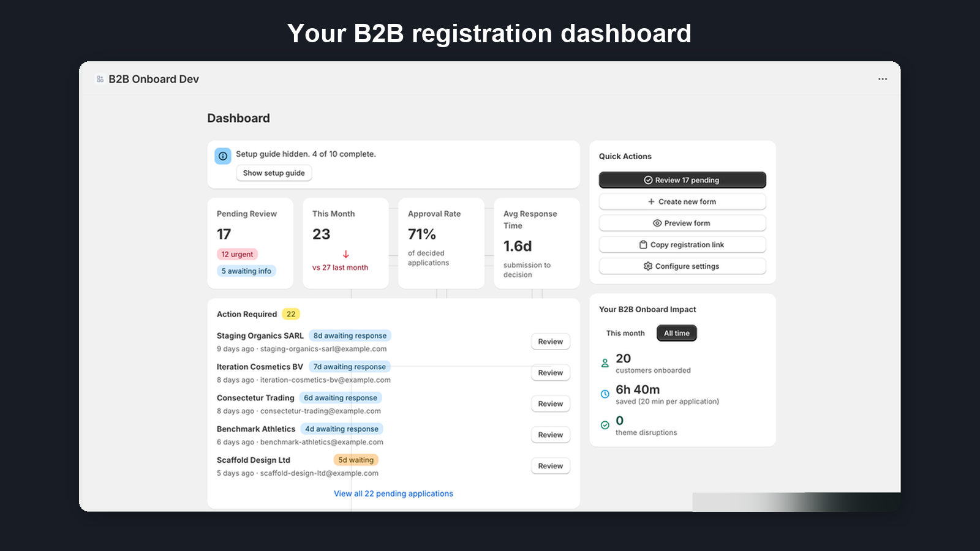Viewport: 980px width, 551px height.
Task: Open View all 22 pending applications
Action: (x=393, y=493)
